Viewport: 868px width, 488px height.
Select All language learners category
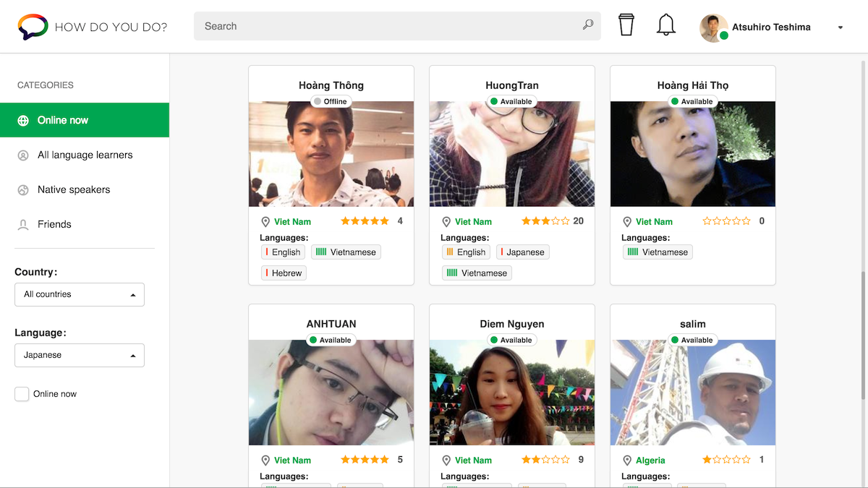coord(85,155)
